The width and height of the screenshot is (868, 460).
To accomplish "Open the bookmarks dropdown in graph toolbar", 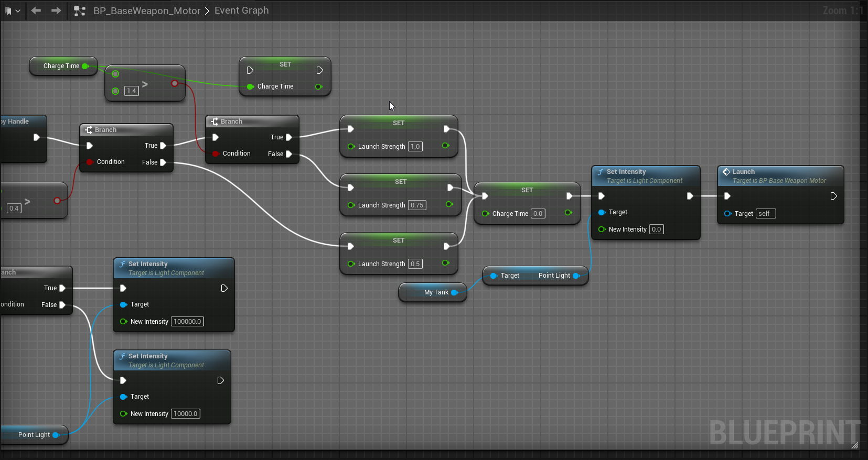I will pos(13,10).
